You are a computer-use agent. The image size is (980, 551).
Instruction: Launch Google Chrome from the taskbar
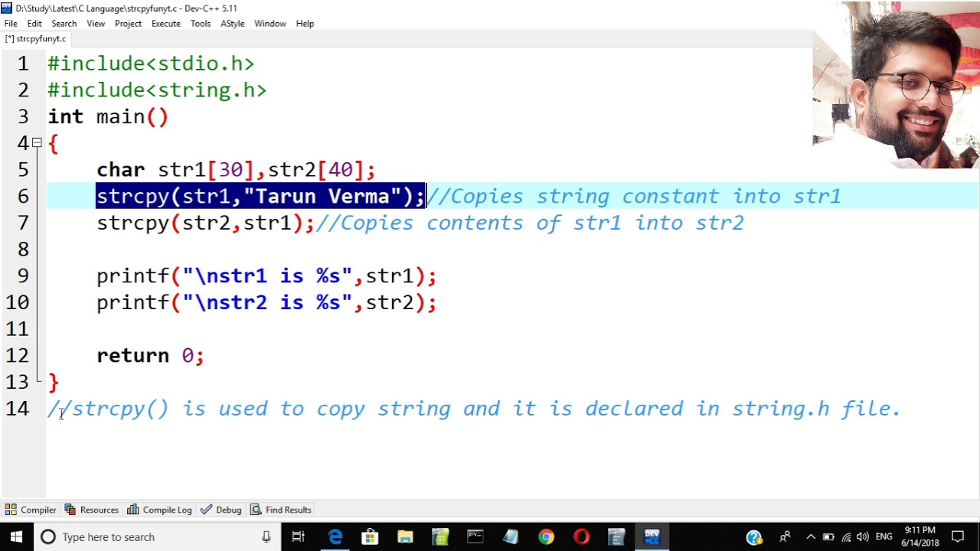(x=546, y=537)
